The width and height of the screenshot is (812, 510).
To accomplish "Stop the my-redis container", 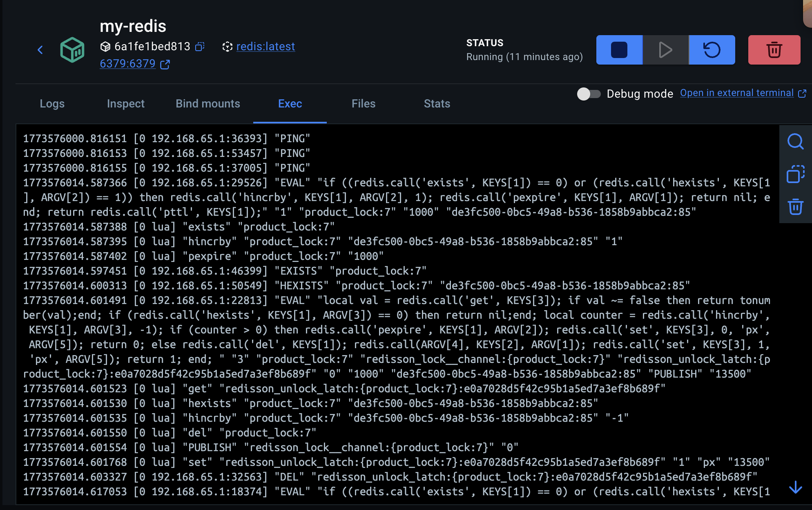I will coord(619,50).
